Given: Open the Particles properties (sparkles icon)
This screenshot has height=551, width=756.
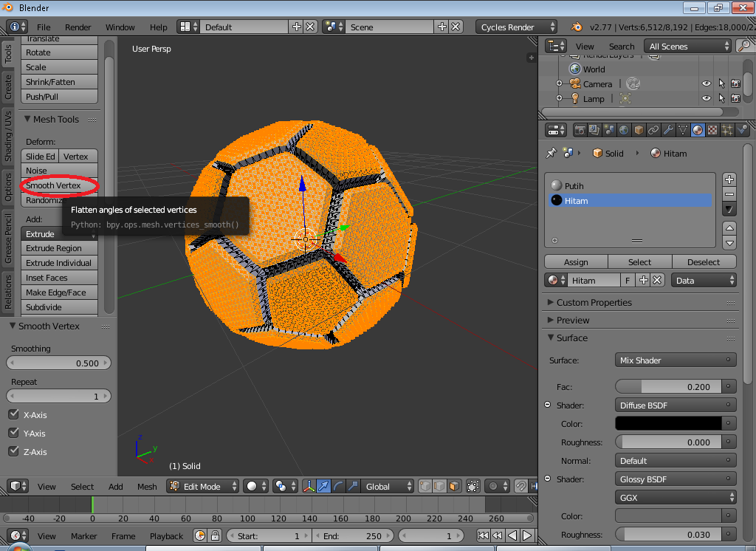Looking at the screenshot, I should point(726,129).
